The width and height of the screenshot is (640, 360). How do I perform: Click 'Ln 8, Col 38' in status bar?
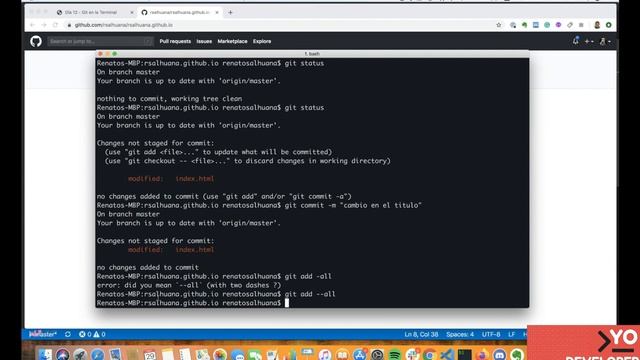(x=421, y=334)
